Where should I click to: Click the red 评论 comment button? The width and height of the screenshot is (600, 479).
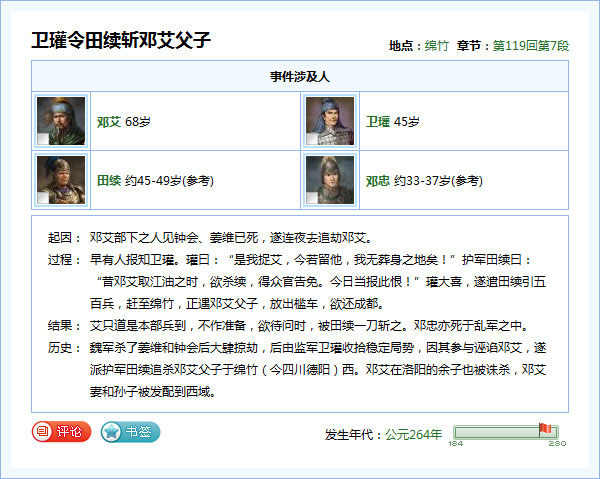tap(61, 432)
